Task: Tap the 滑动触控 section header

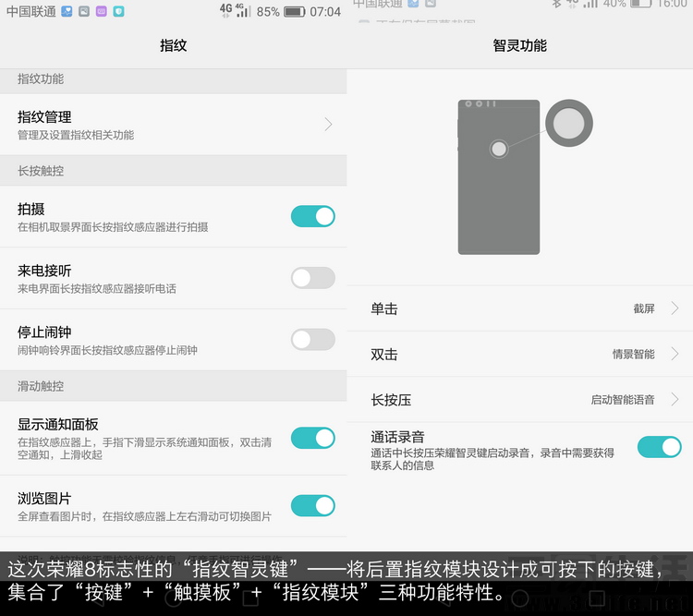Action: 41,386
